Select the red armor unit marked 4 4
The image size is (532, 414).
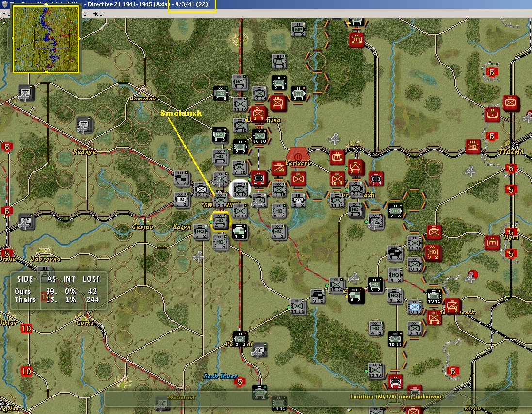[x=258, y=178]
